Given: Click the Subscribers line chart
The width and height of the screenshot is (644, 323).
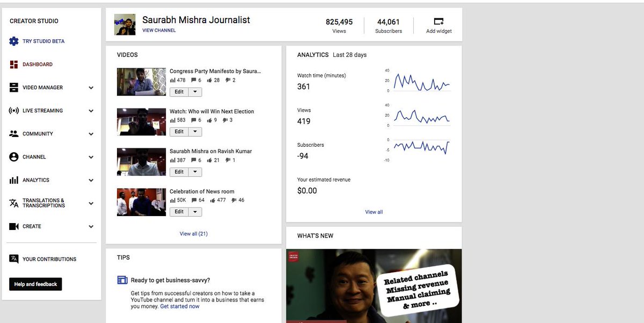Looking at the screenshot, I should click(422, 148).
